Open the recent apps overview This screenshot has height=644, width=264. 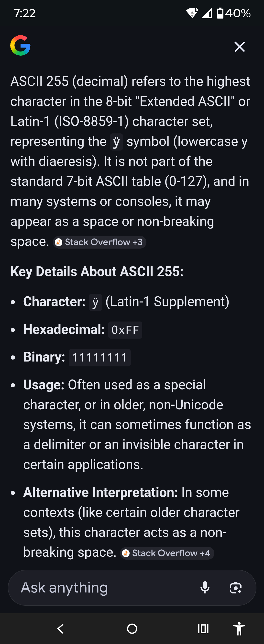coord(203,628)
